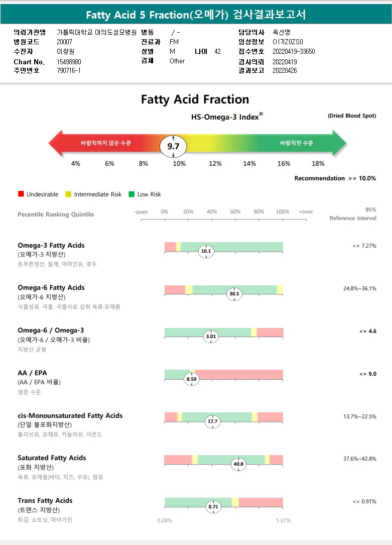Click the green Low Risk legend swatch
The height and width of the screenshot is (545, 392).
point(132,194)
